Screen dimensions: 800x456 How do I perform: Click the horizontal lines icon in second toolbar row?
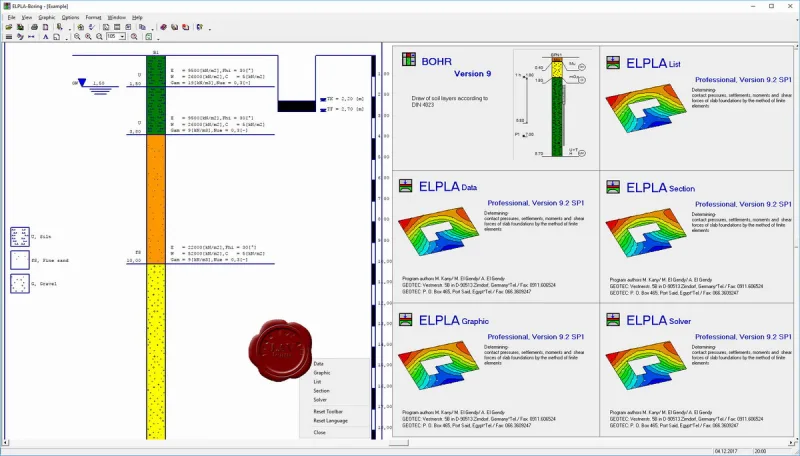click(9, 37)
